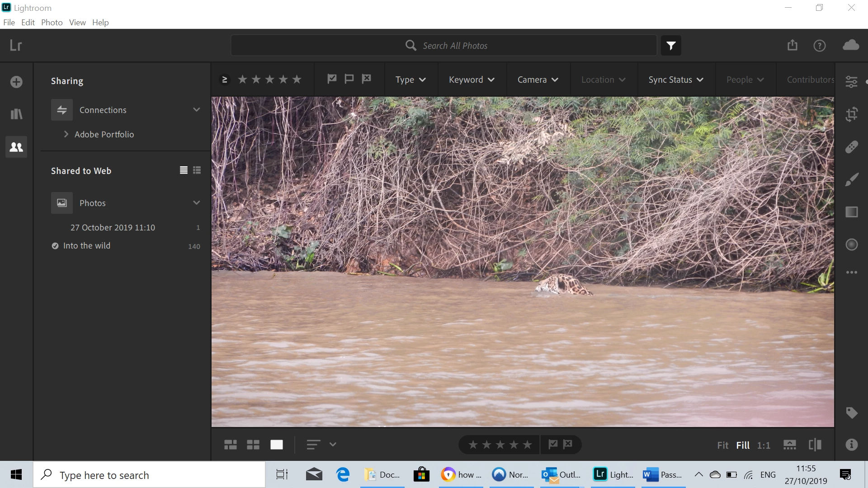868x488 pixels.
Task: Toggle the search filter funnel button
Action: click(x=671, y=46)
